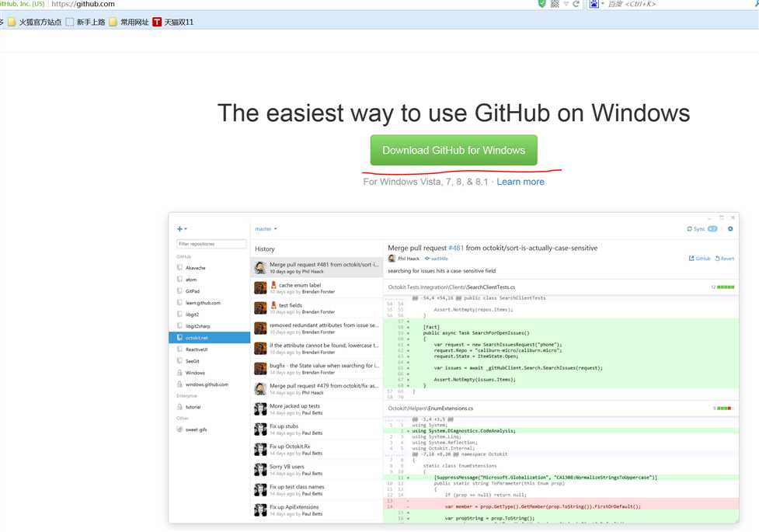This screenshot has height=532, width=759.
Task: Select the highlighted octokit.net repository
Action: coord(209,337)
